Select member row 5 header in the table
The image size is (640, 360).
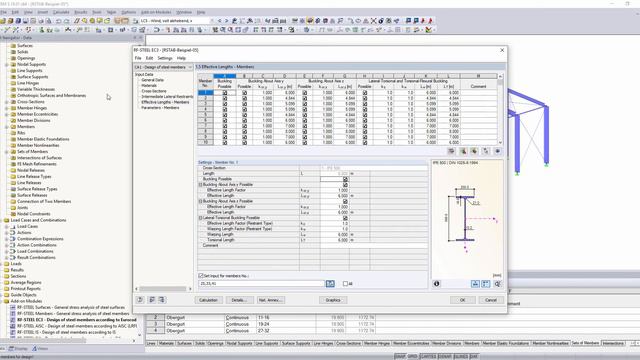205,115
